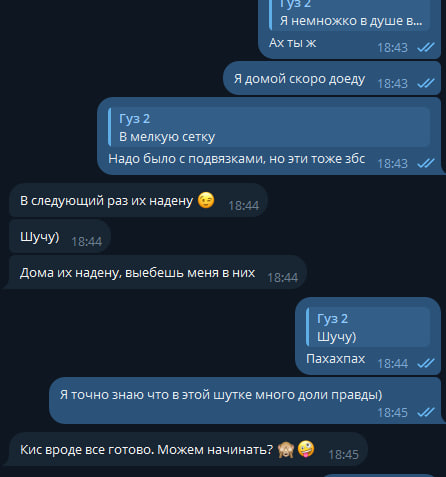Select message 'Я точно знаю что в этой шутке'
This screenshot has height=477, width=446.
tap(245, 401)
